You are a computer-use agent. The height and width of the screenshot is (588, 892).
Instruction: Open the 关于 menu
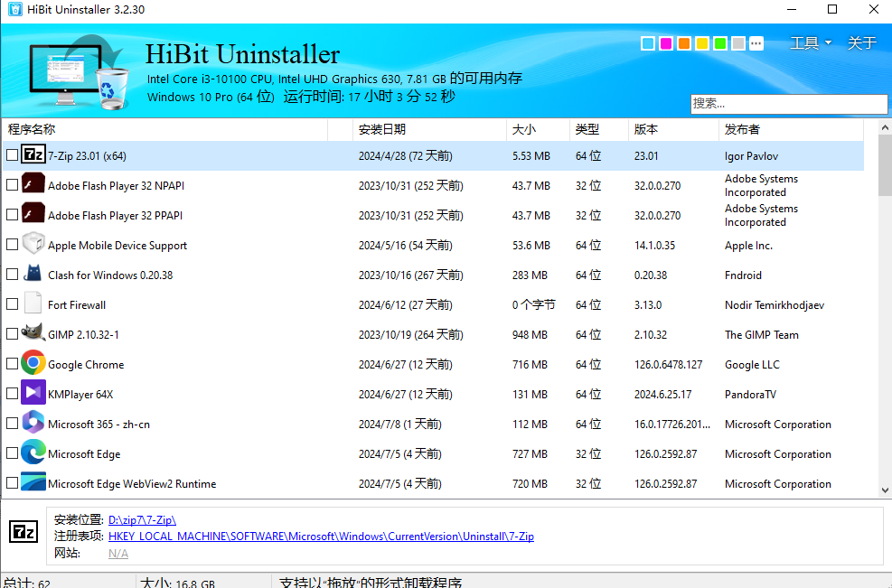861,42
